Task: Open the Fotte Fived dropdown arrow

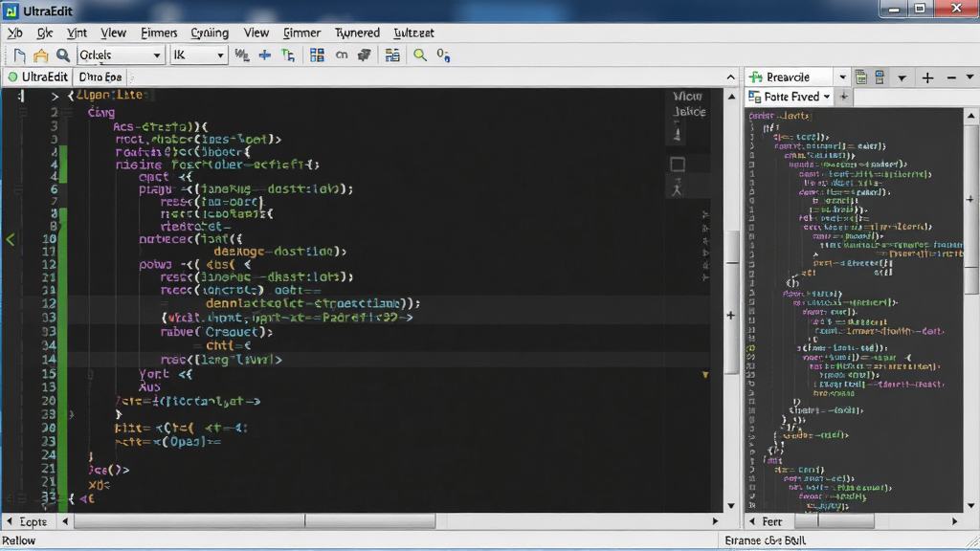Action: pyautogui.click(x=827, y=97)
